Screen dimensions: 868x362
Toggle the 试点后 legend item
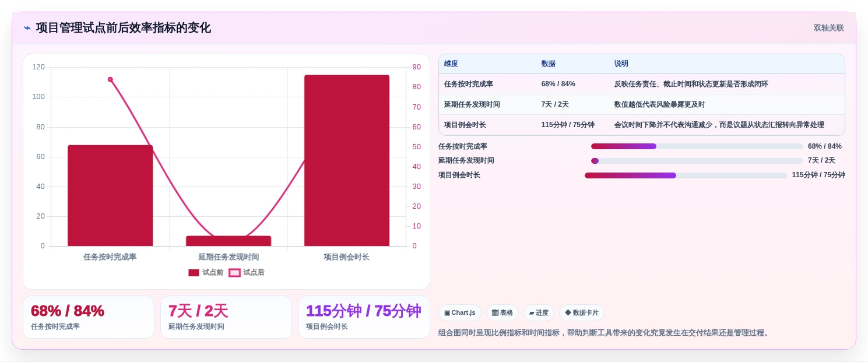click(247, 272)
